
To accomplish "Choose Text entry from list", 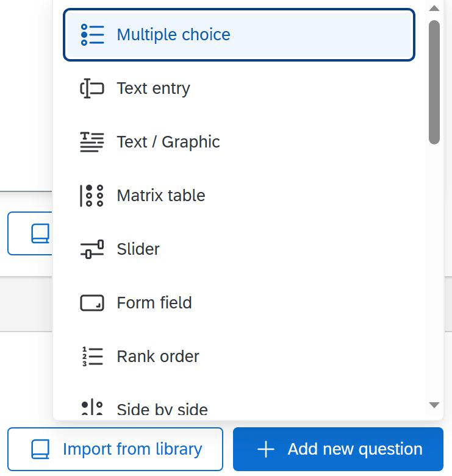I will coord(239,88).
